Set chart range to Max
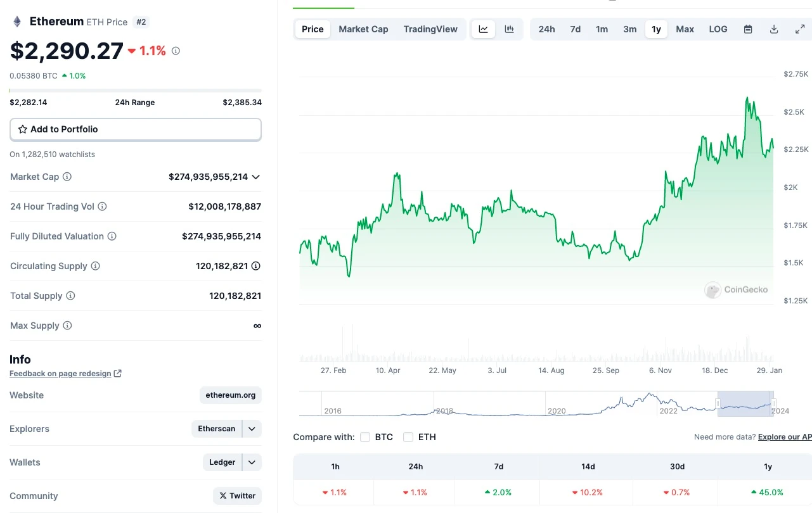This screenshot has height=513, width=812. click(x=685, y=29)
